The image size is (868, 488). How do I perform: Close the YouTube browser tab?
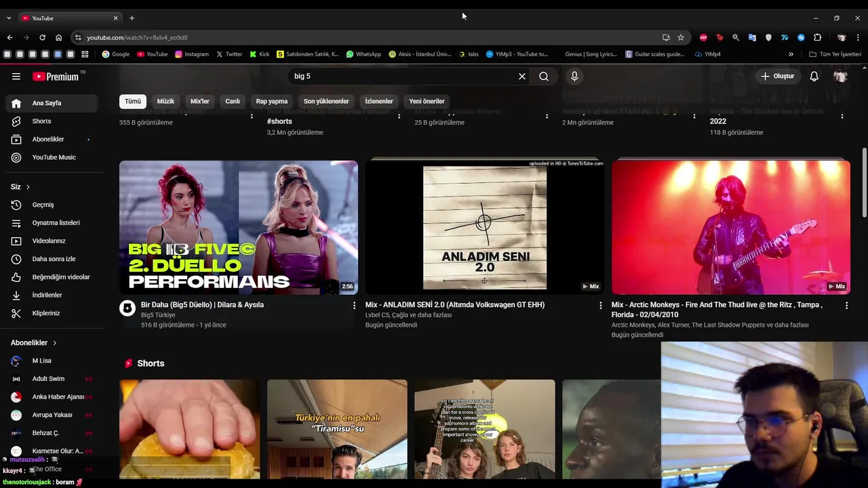pos(115,18)
